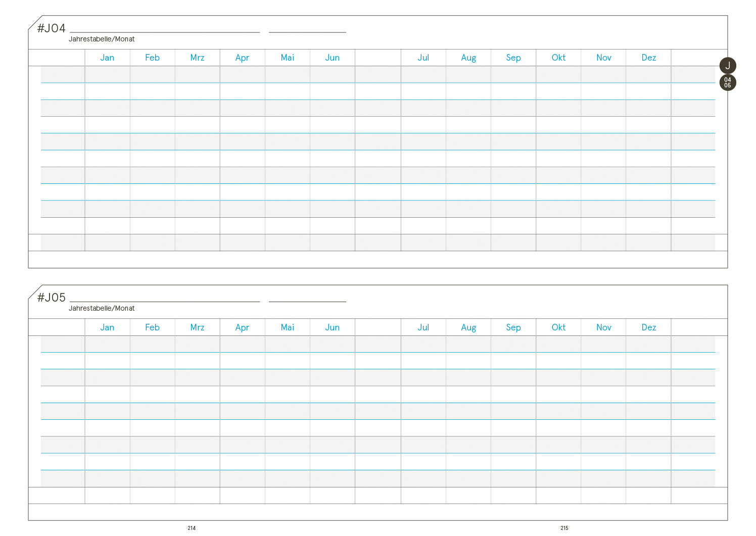Click Apr column header in #J04

coord(242,58)
